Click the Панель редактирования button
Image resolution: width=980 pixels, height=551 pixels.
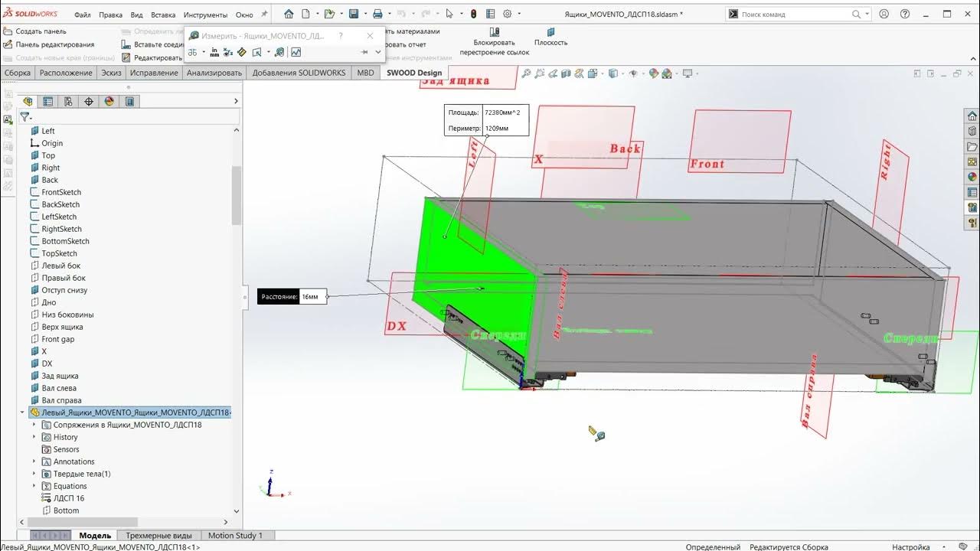pos(49,44)
